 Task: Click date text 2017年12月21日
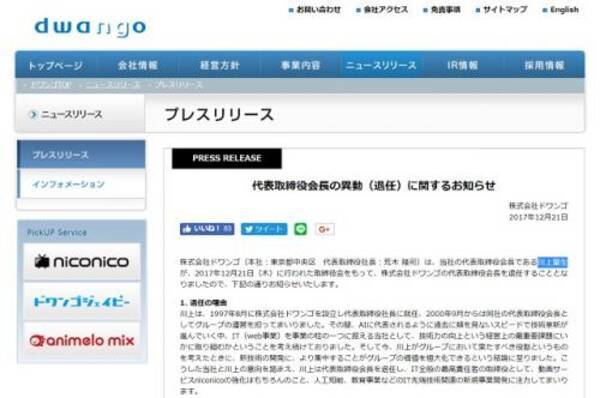pyautogui.click(x=538, y=217)
